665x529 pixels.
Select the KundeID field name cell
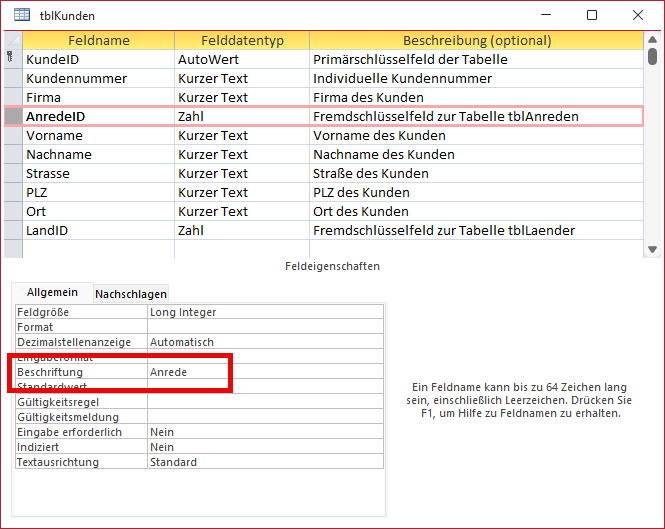click(x=98, y=59)
